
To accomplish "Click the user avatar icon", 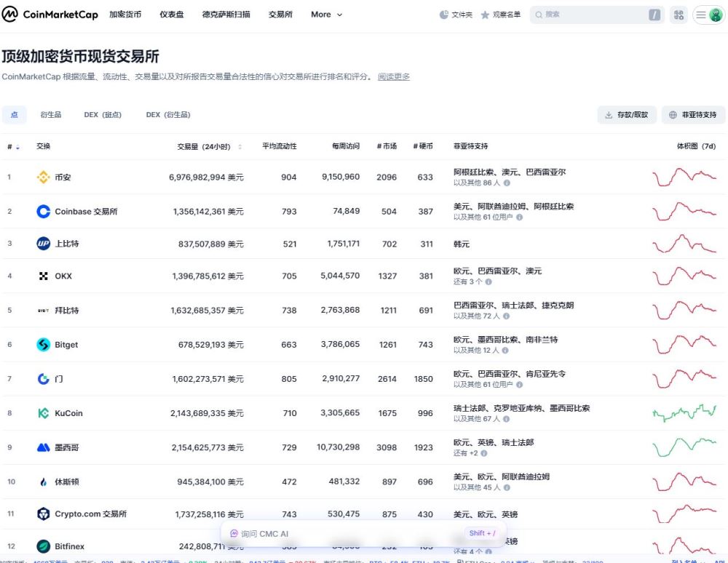I will click(x=716, y=15).
